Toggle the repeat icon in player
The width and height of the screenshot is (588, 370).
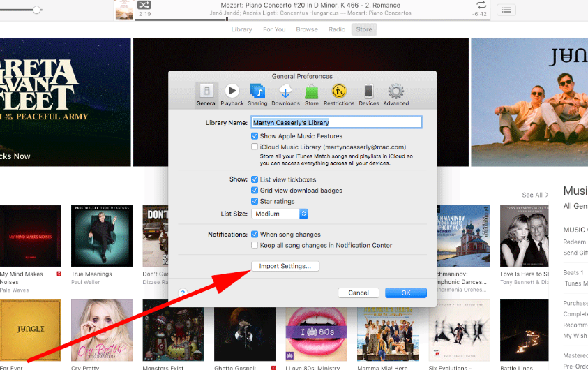click(481, 5)
